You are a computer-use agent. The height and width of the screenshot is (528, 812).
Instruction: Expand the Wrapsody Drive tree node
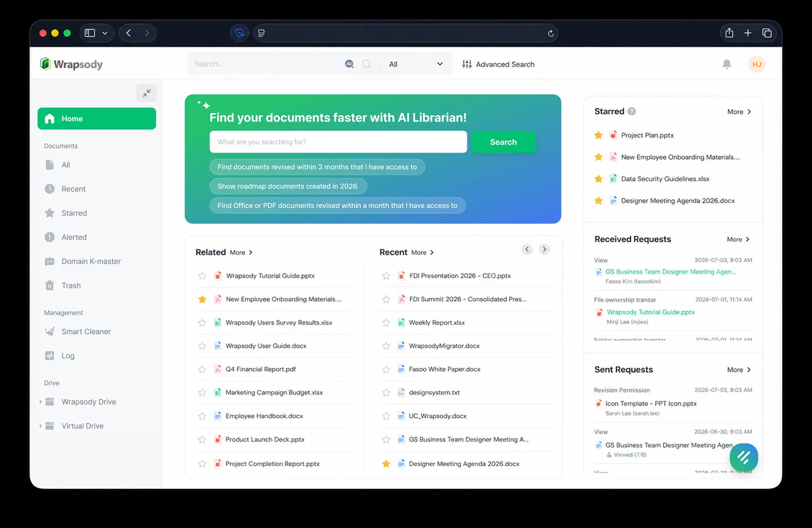pyautogui.click(x=41, y=402)
